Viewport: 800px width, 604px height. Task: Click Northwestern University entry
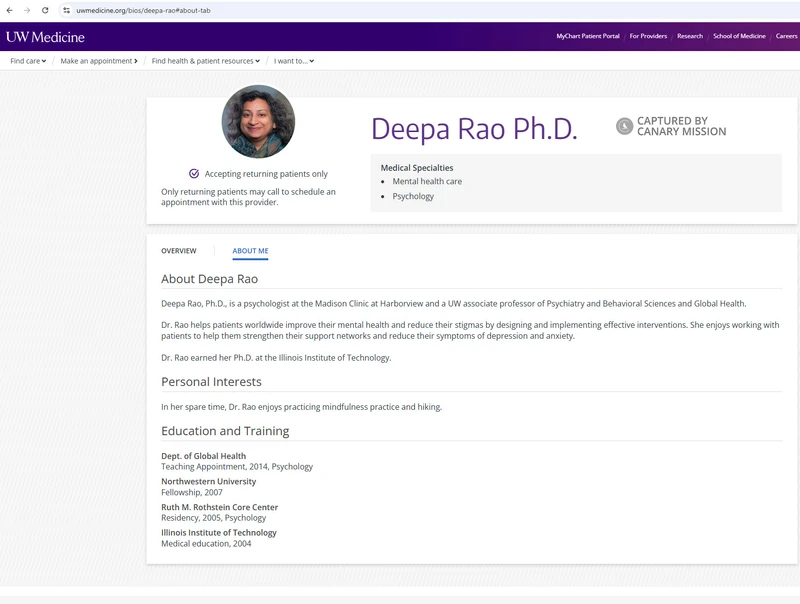coord(209,482)
